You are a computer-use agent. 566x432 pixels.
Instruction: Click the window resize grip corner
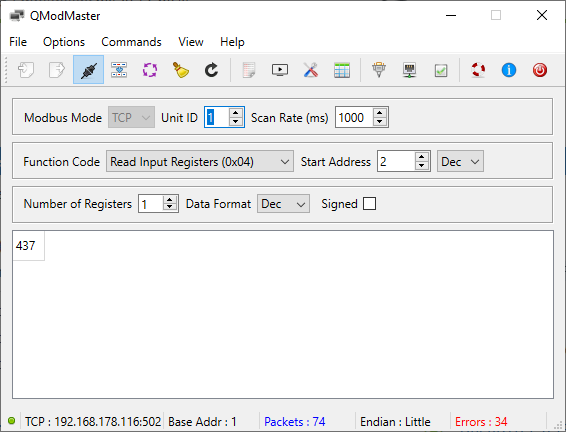tap(559, 425)
